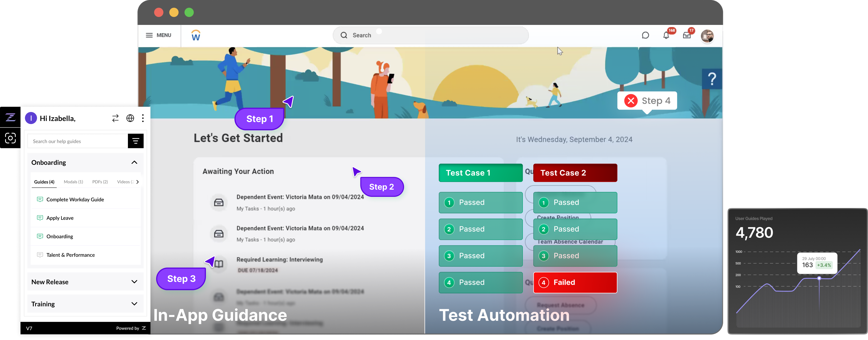Screen dimensions: 868x340
Task: Switch to the Modals (1) tab
Action: tap(73, 182)
